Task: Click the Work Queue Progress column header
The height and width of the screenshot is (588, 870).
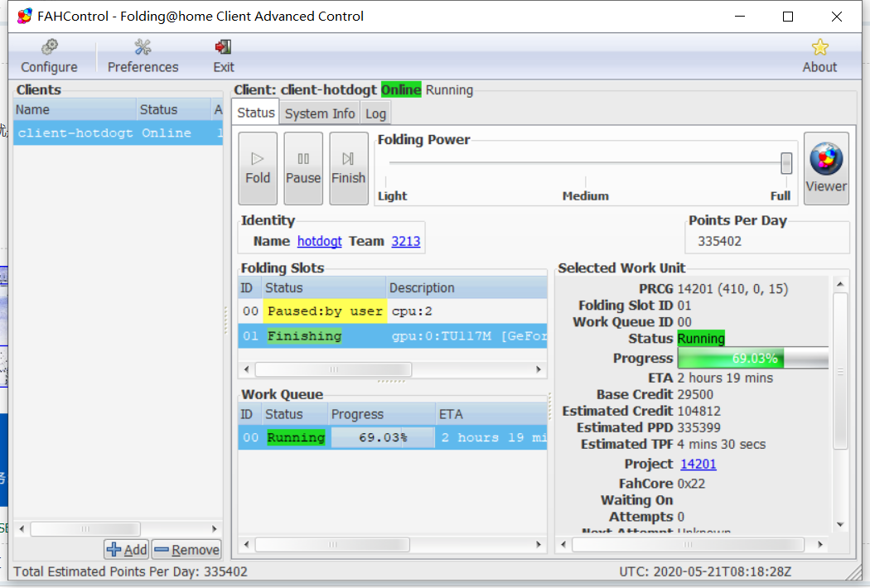Action: pos(381,414)
